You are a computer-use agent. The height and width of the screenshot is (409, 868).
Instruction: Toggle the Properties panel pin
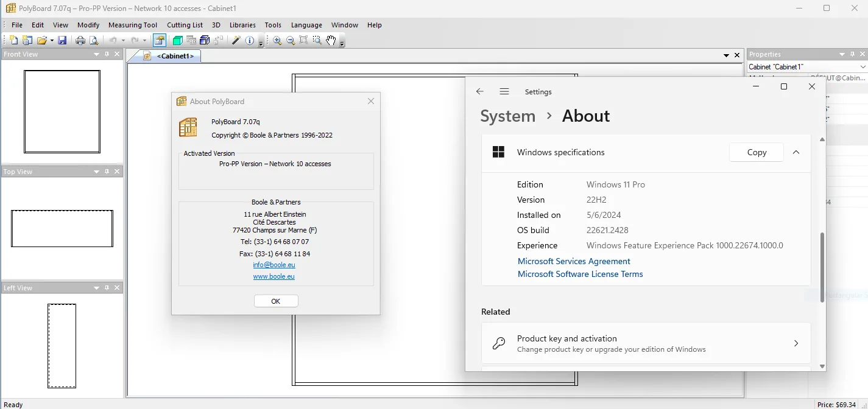(853, 54)
